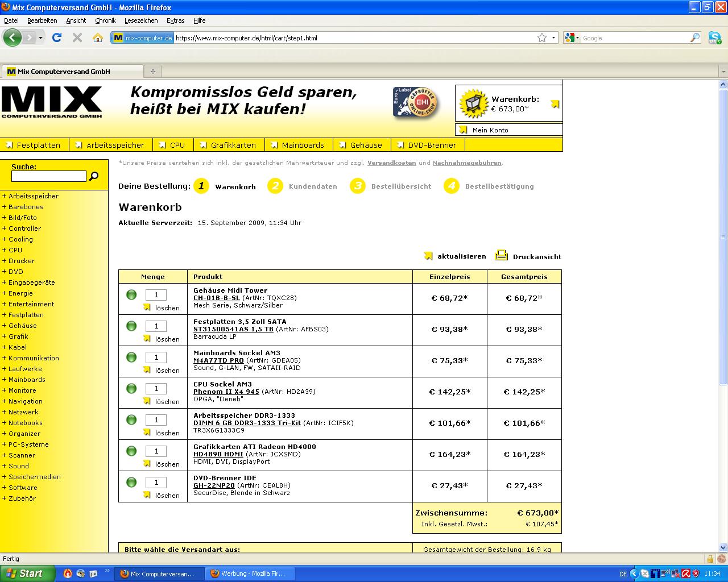The height and width of the screenshot is (582, 728).
Task: Click the MIX Computerversand logo
Action: pyautogui.click(x=52, y=102)
